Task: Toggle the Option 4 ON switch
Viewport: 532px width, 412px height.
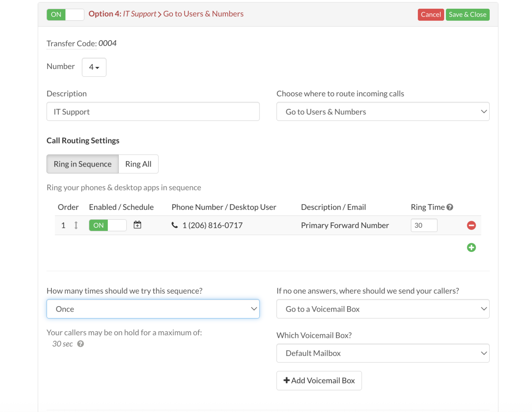Action: 65,14
